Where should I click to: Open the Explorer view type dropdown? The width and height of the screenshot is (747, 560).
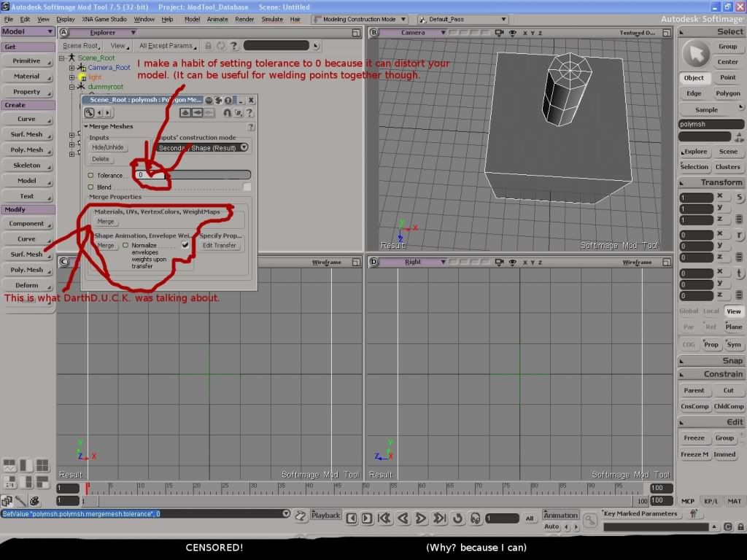pyautogui.click(x=103, y=32)
